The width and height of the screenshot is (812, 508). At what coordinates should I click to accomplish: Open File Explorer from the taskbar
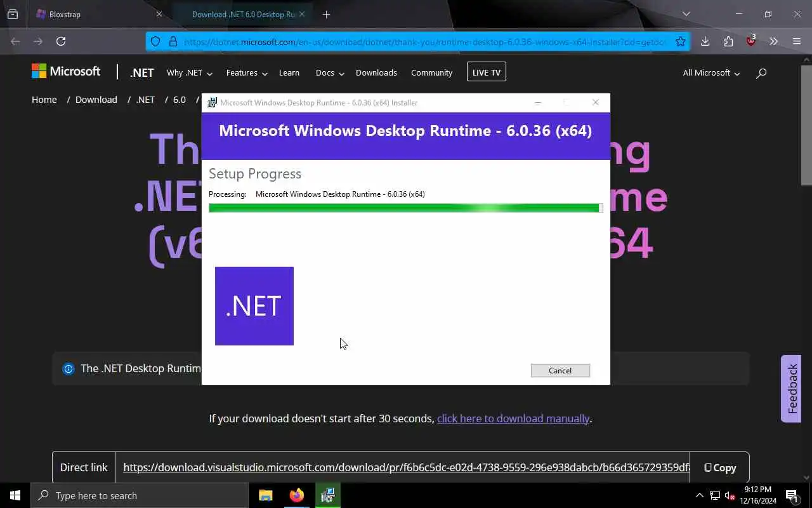pyautogui.click(x=266, y=495)
